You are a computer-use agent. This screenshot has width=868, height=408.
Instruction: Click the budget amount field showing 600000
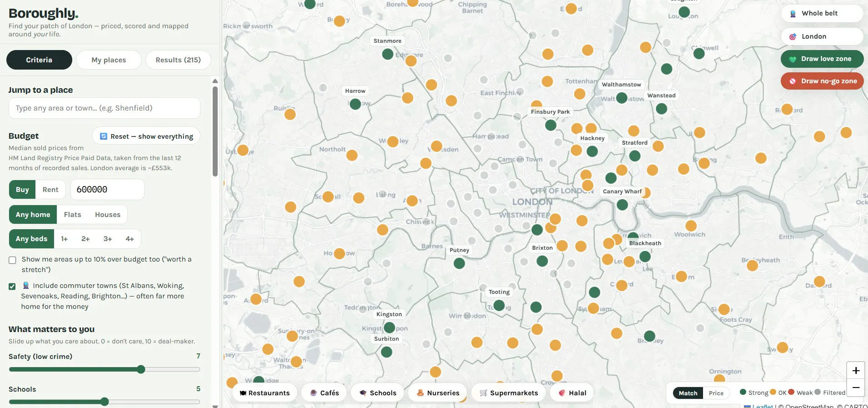click(107, 190)
